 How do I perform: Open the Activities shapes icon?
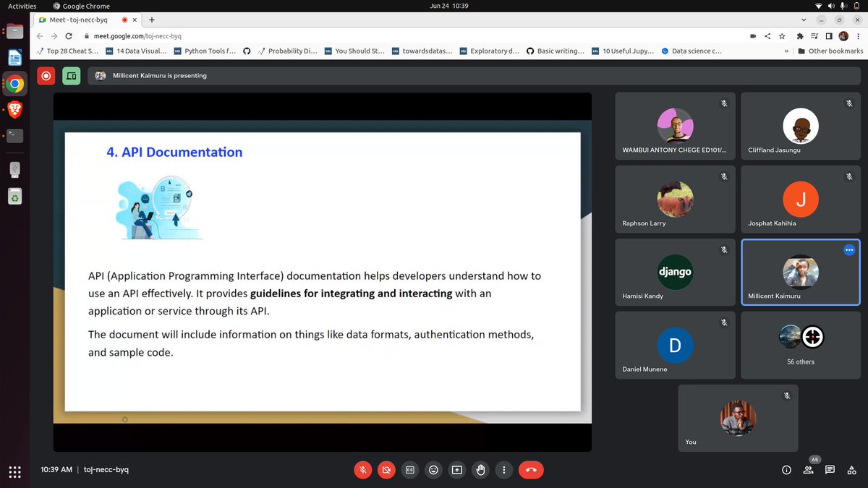coord(851,470)
